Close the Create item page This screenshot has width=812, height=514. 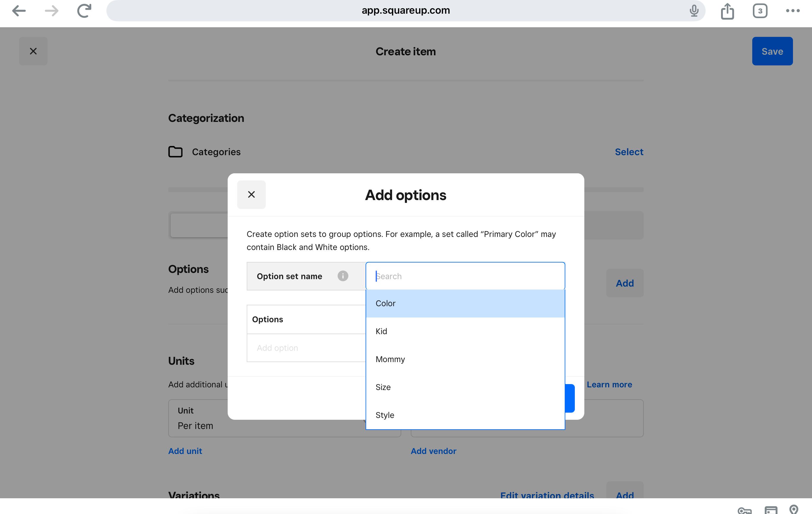[33, 51]
